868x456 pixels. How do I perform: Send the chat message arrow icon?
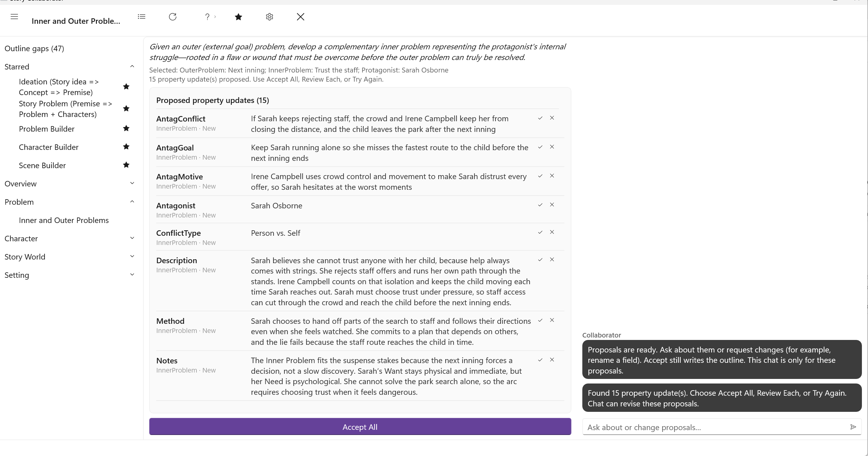click(x=853, y=427)
